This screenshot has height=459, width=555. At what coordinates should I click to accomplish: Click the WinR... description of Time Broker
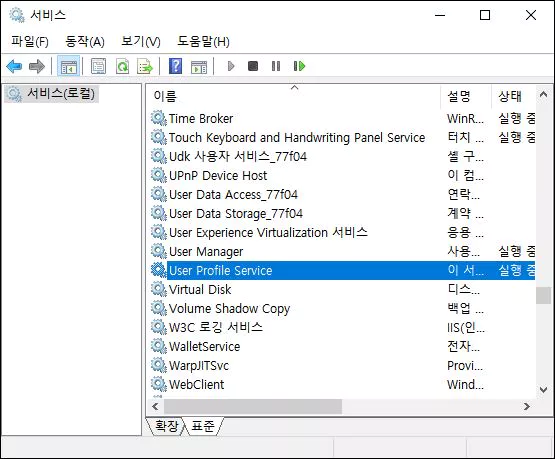465,118
